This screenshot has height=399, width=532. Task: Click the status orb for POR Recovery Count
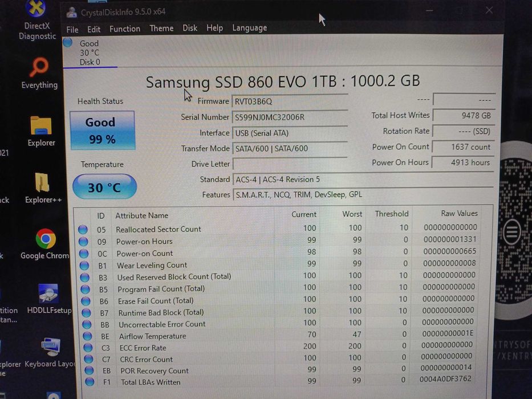pos(89,370)
